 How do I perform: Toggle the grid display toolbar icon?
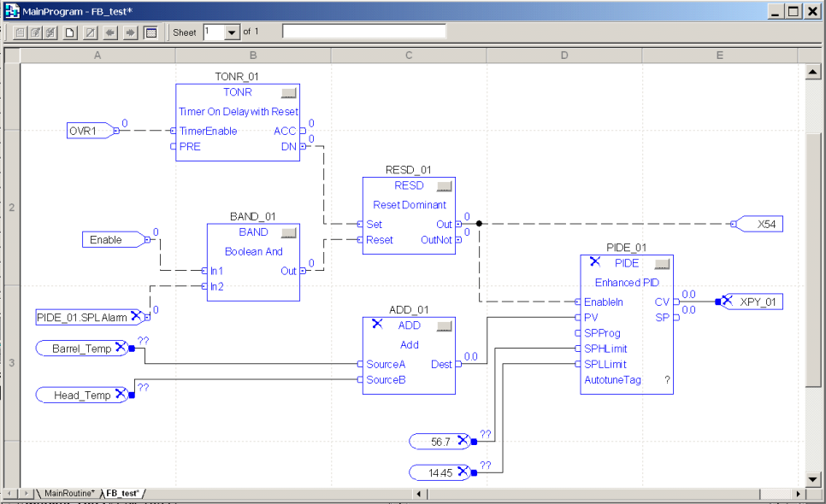click(x=150, y=32)
